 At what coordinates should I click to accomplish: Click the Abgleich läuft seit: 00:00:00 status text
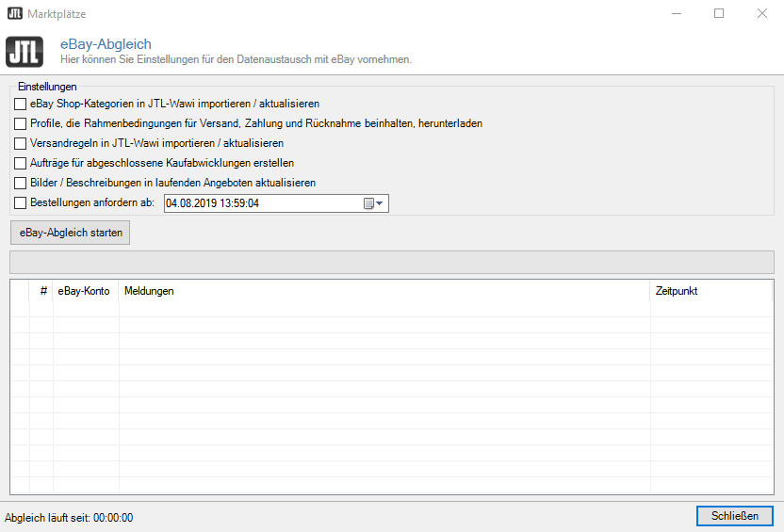(69, 518)
